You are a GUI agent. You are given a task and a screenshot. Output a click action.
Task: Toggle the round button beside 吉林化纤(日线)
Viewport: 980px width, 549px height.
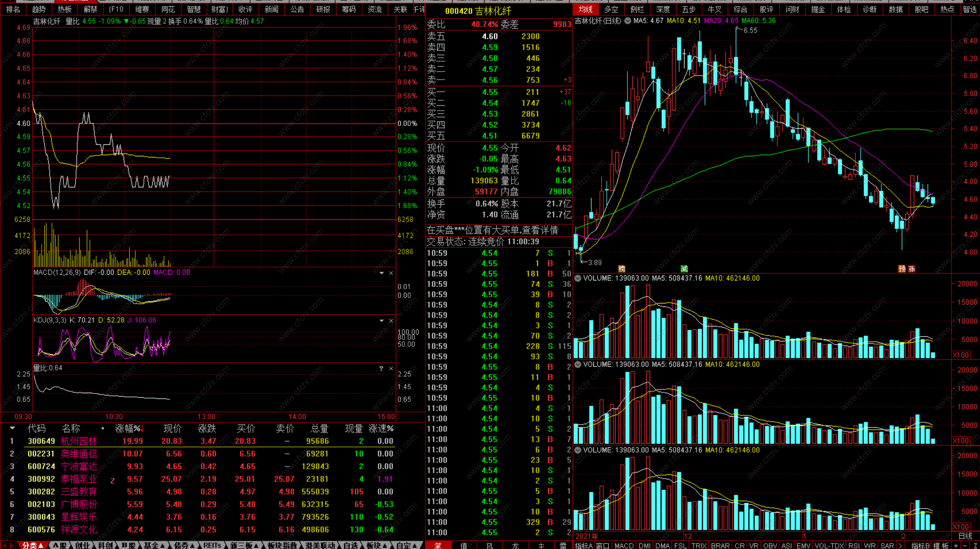pyautogui.click(x=628, y=21)
